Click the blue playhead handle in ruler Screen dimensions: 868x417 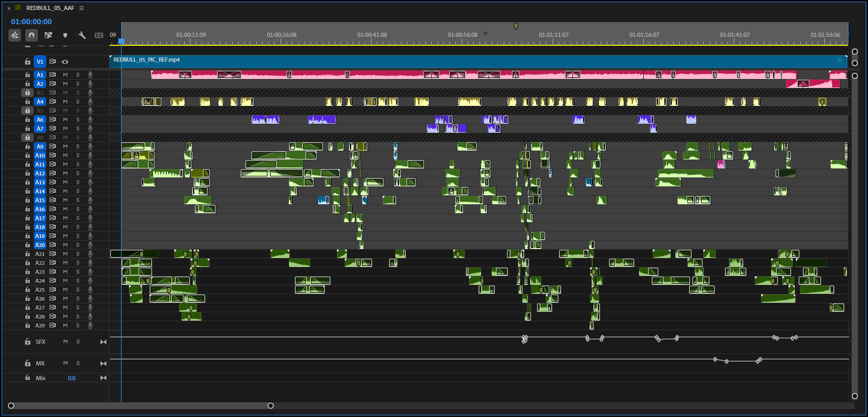click(121, 41)
